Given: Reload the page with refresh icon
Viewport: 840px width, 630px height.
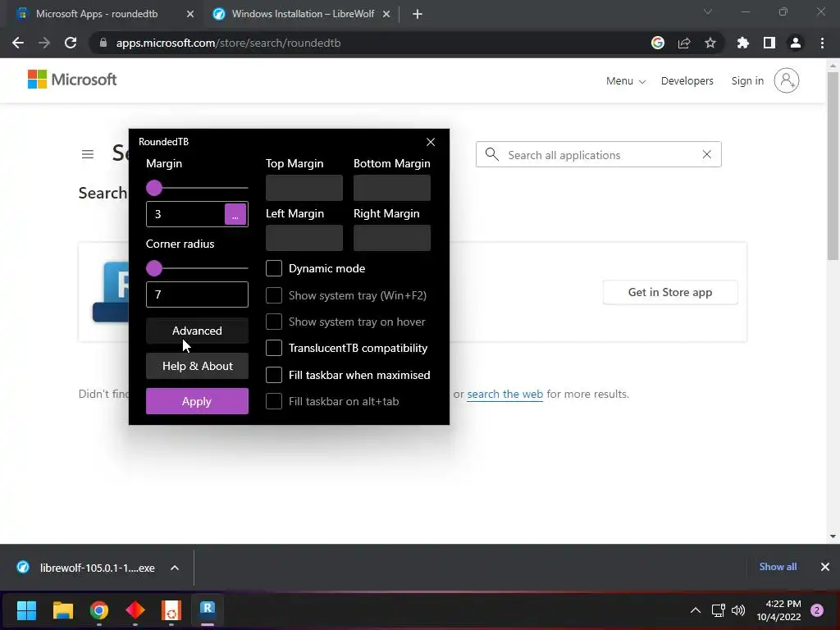Looking at the screenshot, I should pos(71,43).
